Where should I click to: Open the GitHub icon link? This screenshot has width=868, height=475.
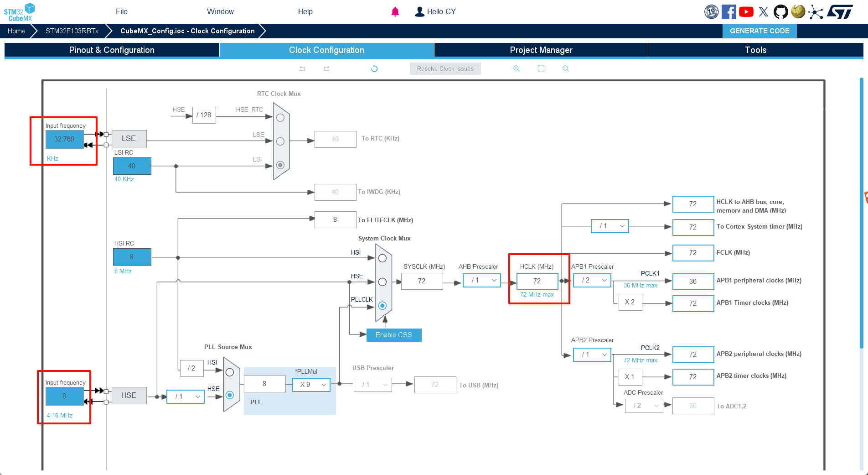(780, 12)
